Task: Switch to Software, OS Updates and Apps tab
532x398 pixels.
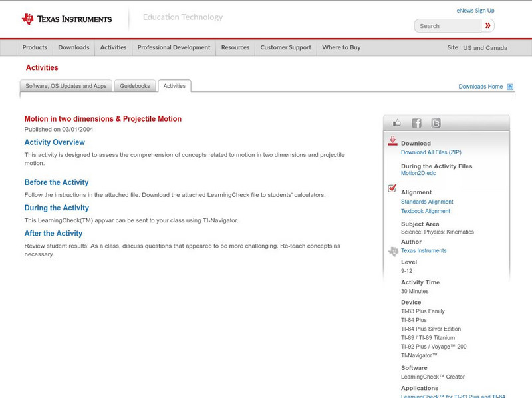Action: [x=66, y=86]
